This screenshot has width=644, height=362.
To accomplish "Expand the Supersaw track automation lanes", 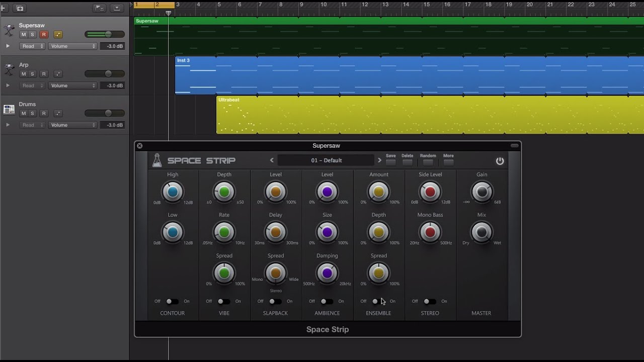I will tap(8, 46).
